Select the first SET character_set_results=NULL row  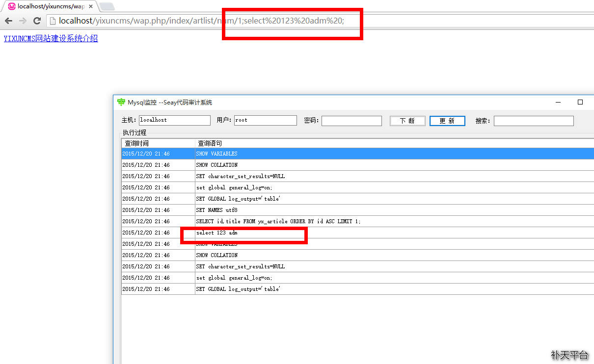coord(358,176)
